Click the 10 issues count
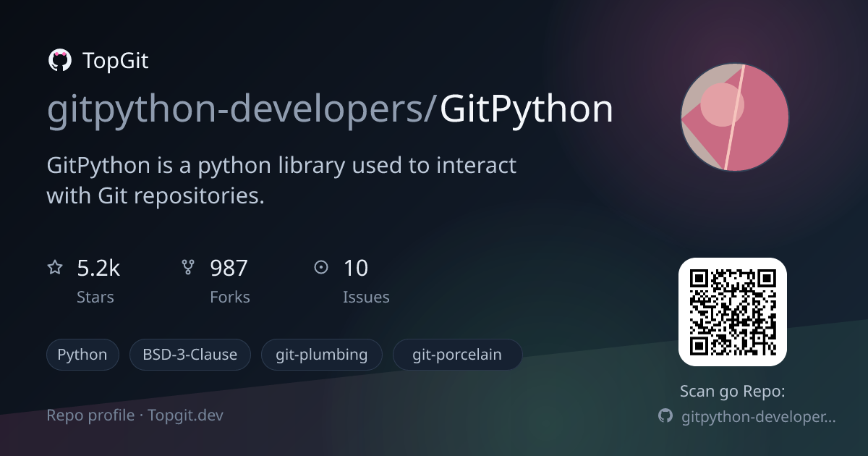The image size is (868, 456). pos(355,269)
